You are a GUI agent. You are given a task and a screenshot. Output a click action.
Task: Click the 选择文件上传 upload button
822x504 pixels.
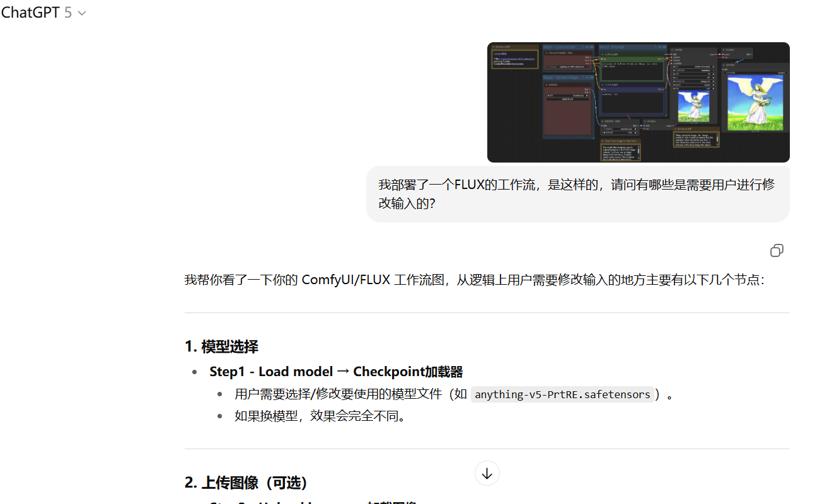coord(568,100)
